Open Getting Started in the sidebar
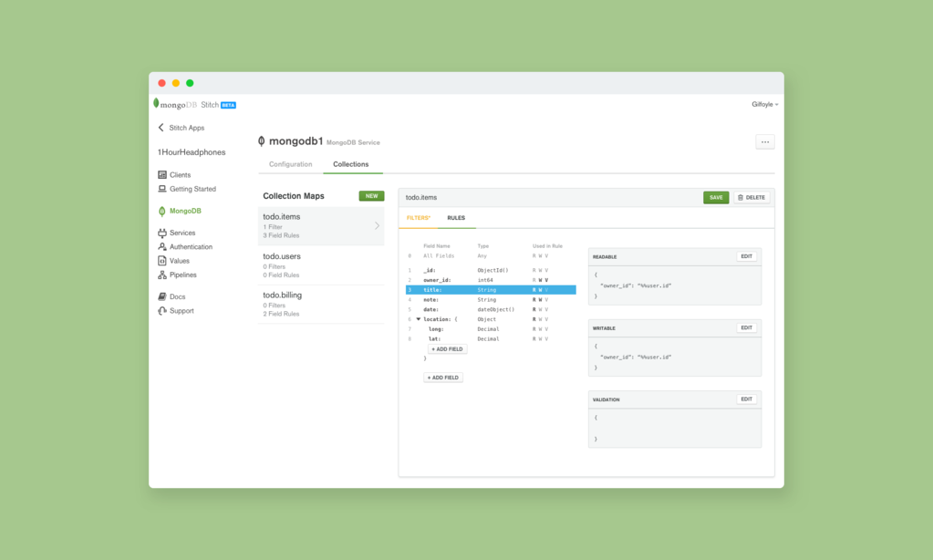Viewport: 933px width, 560px height. pyautogui.click(x=187, y=189)
